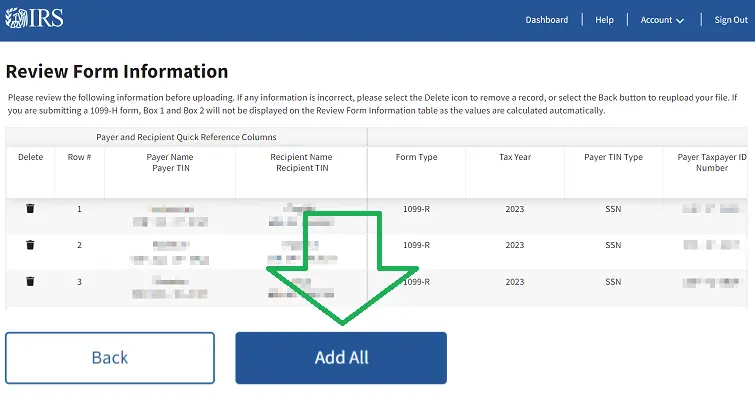
Task: Select the Row # column header
Action: click(79, 157)
